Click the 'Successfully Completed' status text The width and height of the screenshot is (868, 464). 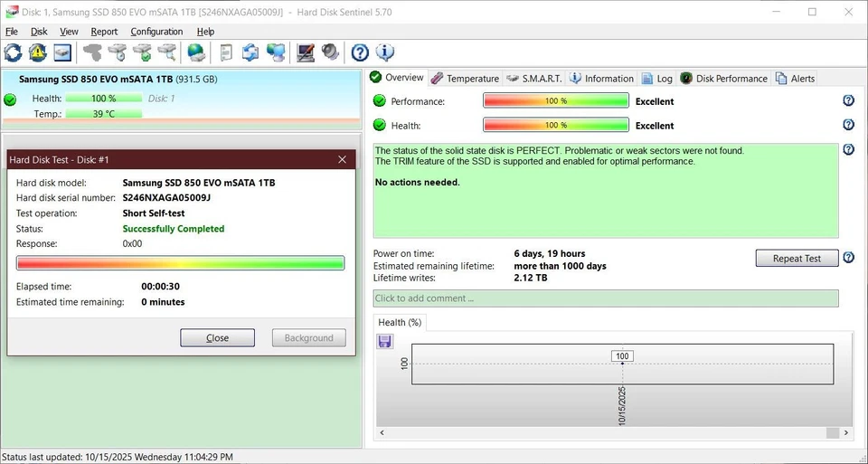pyautogui.click(x=174, y=229)
